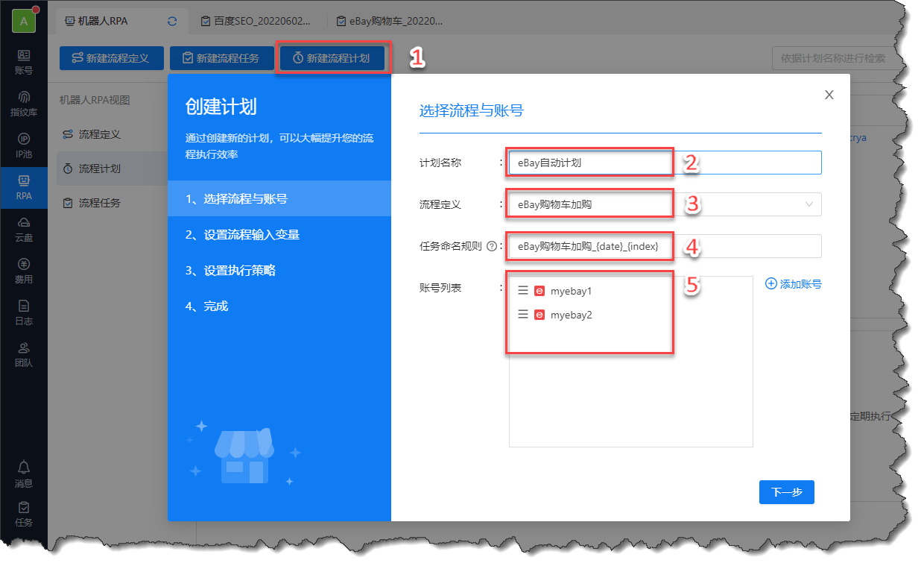Focus the 任务命名规则 input field
Screen dimensions: 924x569
pos(665,246)
